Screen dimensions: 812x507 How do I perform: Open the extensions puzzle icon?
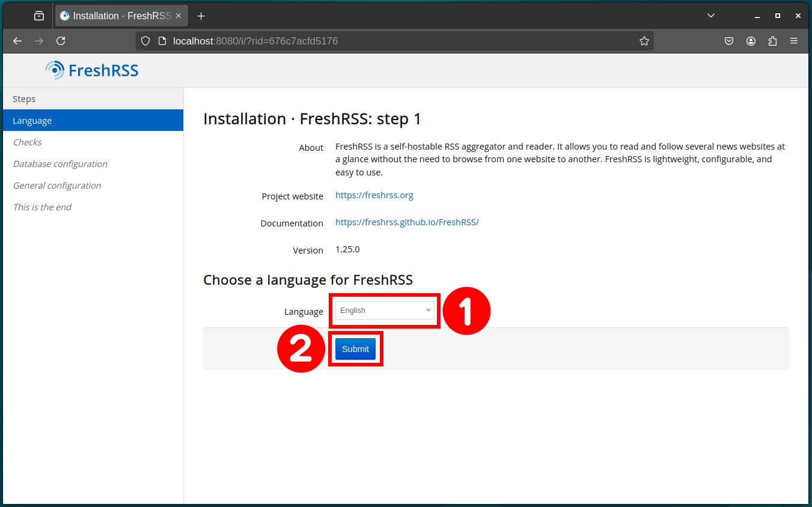(x=772, y=41)
